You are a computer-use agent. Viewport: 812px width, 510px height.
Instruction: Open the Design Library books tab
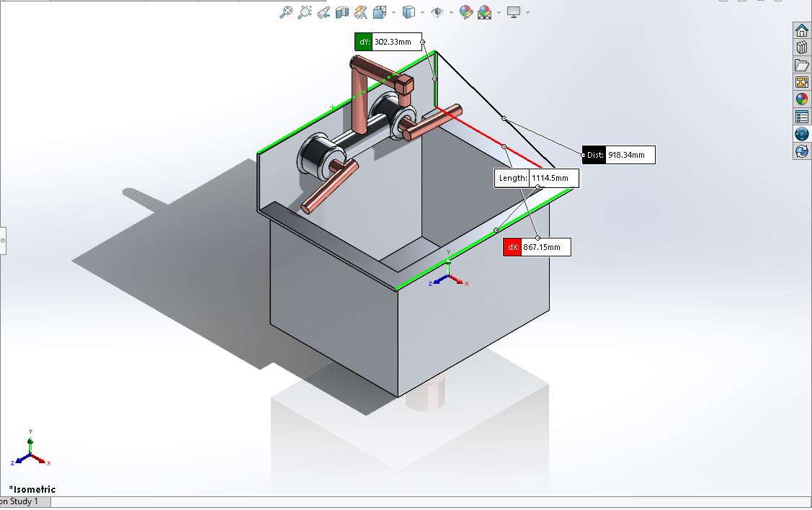pyautogui.click(x=802, y=48)
